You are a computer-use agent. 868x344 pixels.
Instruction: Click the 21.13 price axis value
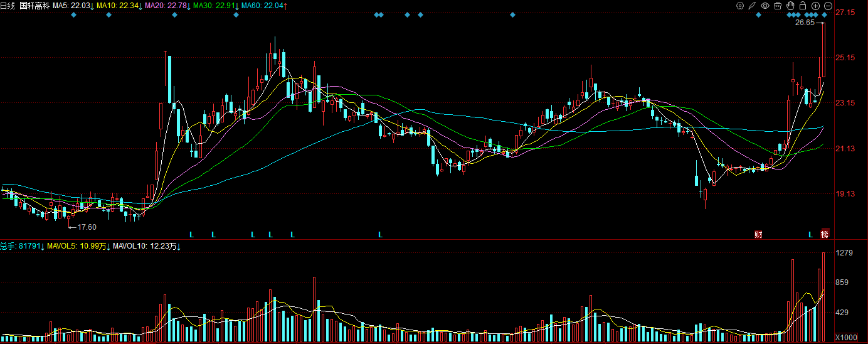pyautogui.click(x=846, y=148)
